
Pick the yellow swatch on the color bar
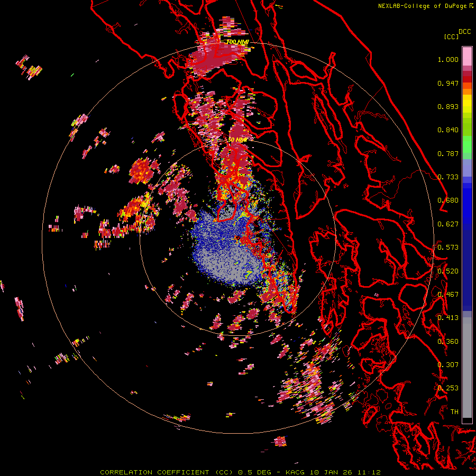pyautogui.click(x=467, y=103)
